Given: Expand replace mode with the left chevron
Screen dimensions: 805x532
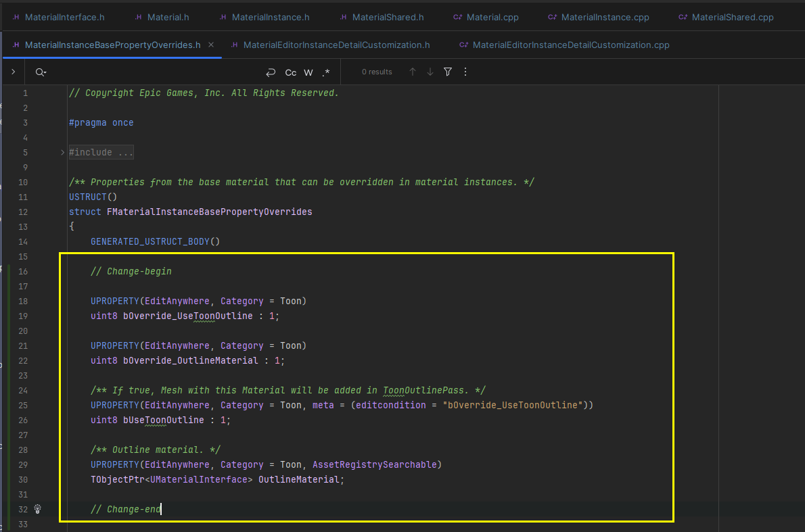Looking at the screenshot, I should coord(13,71).
